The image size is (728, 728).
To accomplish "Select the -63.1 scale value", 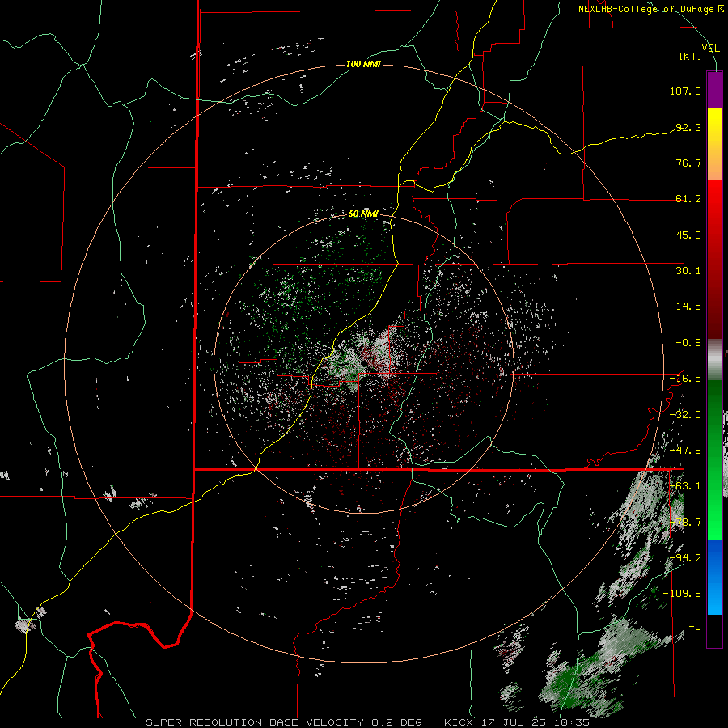I will click(685, 486).
